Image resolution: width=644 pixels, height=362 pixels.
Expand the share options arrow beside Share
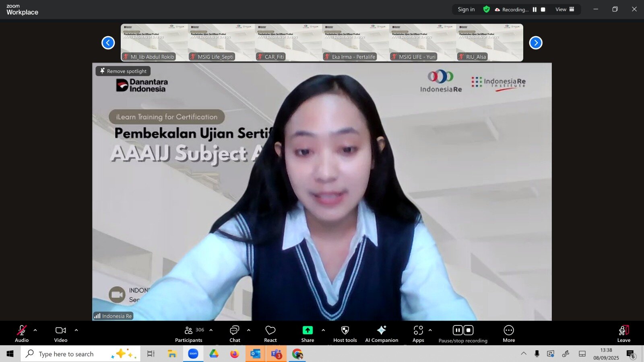coord(323,330)
